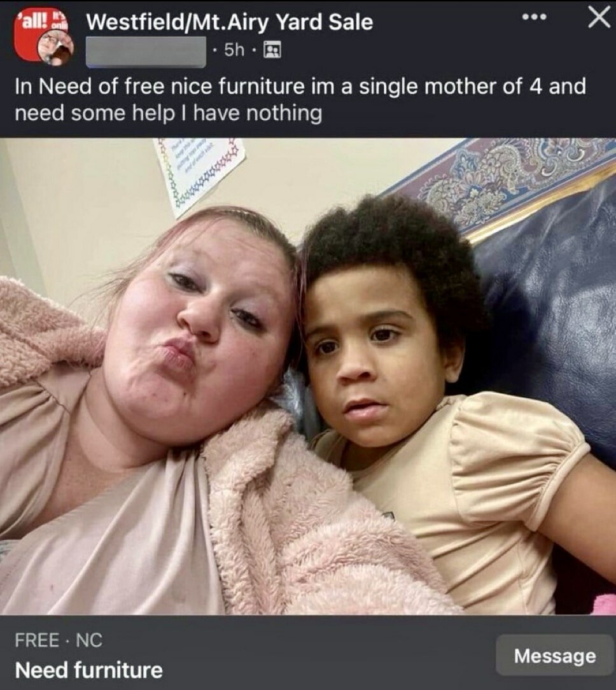Click the Message button
The height and width of the screenshot is (690, 616).
(556, 656)
